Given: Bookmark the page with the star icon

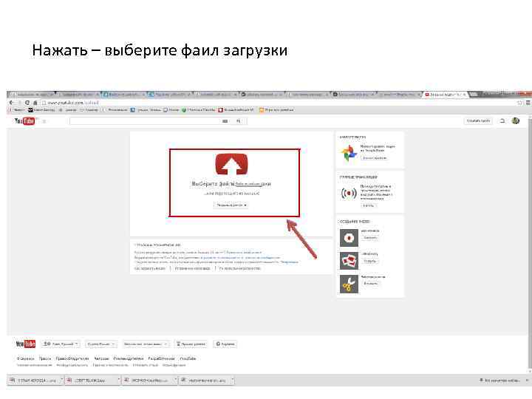Looking at the screenshot, I should [519, 103].
